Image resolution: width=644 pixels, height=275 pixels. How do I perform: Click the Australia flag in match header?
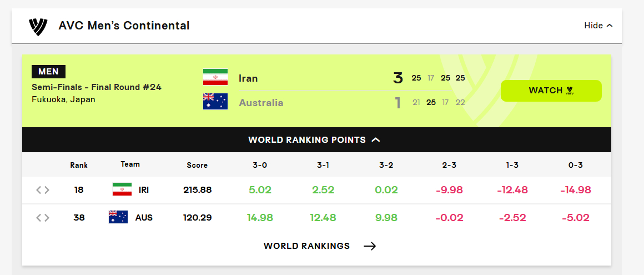point(215,102)
